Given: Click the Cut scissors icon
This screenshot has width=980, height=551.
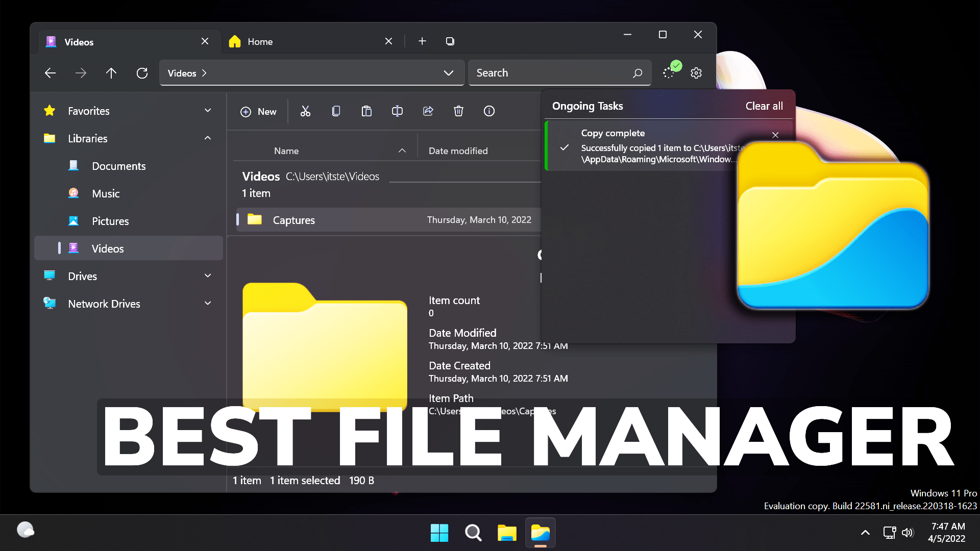Looking at the screenshot, I should (x=305, y=111).
